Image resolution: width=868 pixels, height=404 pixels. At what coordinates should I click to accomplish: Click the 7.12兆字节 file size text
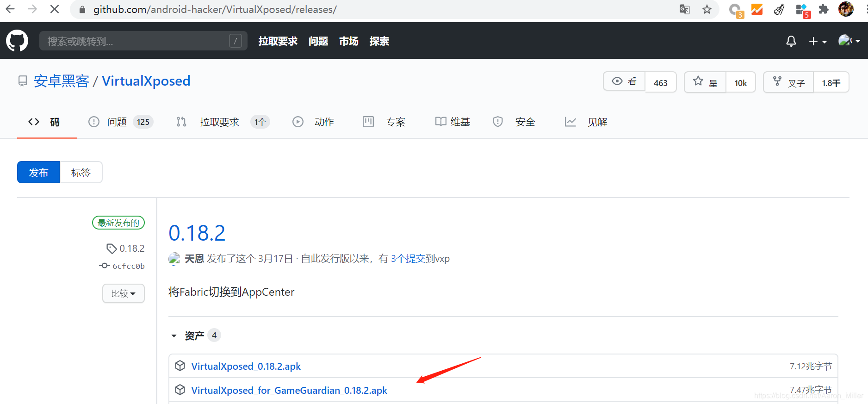click(x=811, y=366)
